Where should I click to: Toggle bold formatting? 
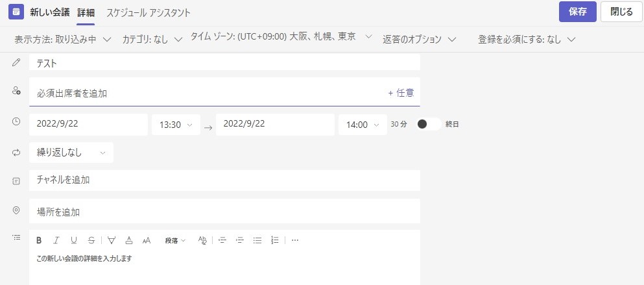tap(39, 241)
